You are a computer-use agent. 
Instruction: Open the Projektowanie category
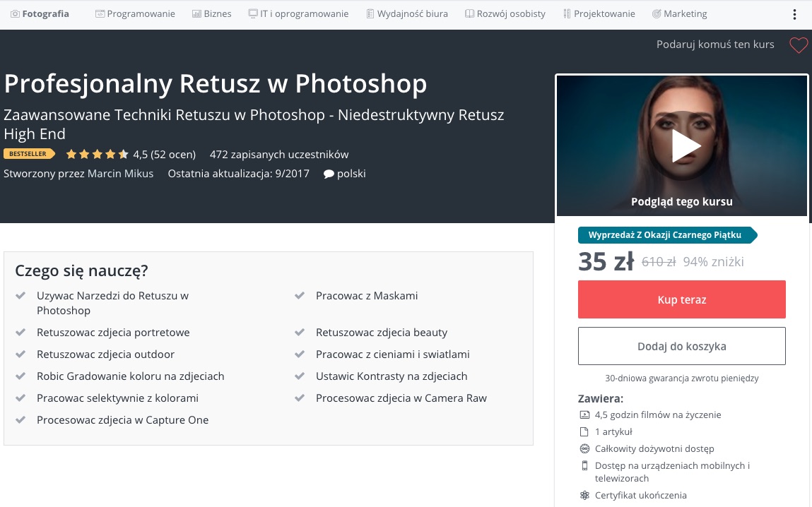[599, 14]
